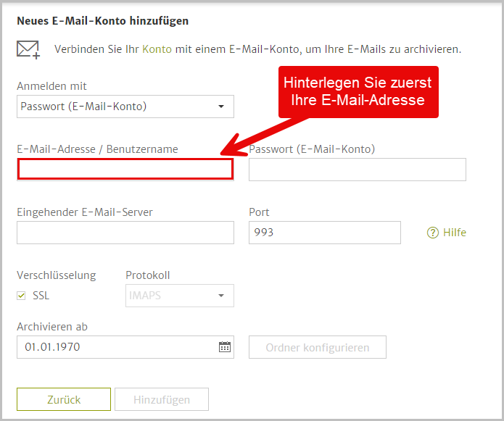504x421 pixels.
Task: Focus the Passwort (E-Mail-Konto) input field
Action: (358, 170)
